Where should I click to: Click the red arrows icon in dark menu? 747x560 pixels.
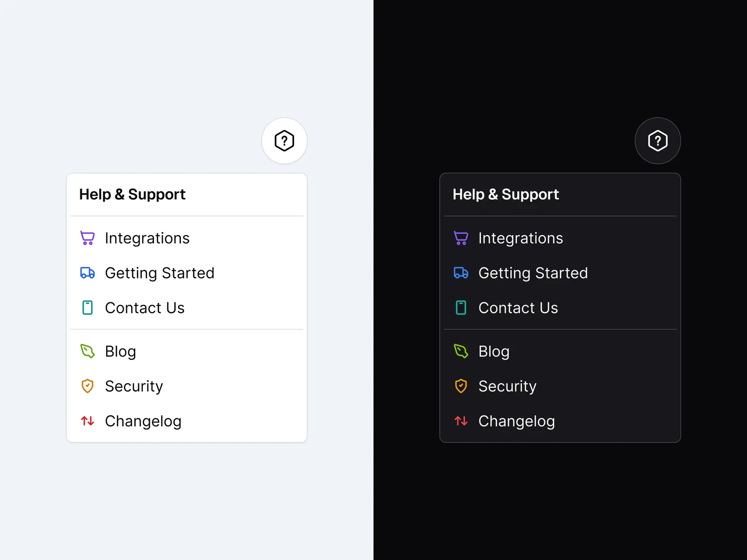(461, 421)
